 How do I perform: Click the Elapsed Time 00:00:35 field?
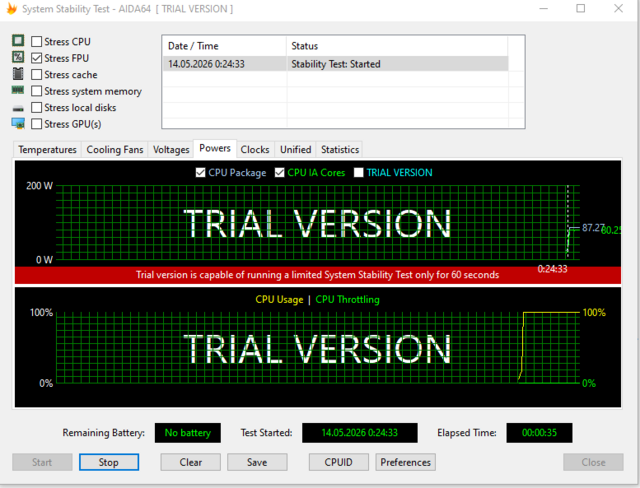(x=539, y=433)
